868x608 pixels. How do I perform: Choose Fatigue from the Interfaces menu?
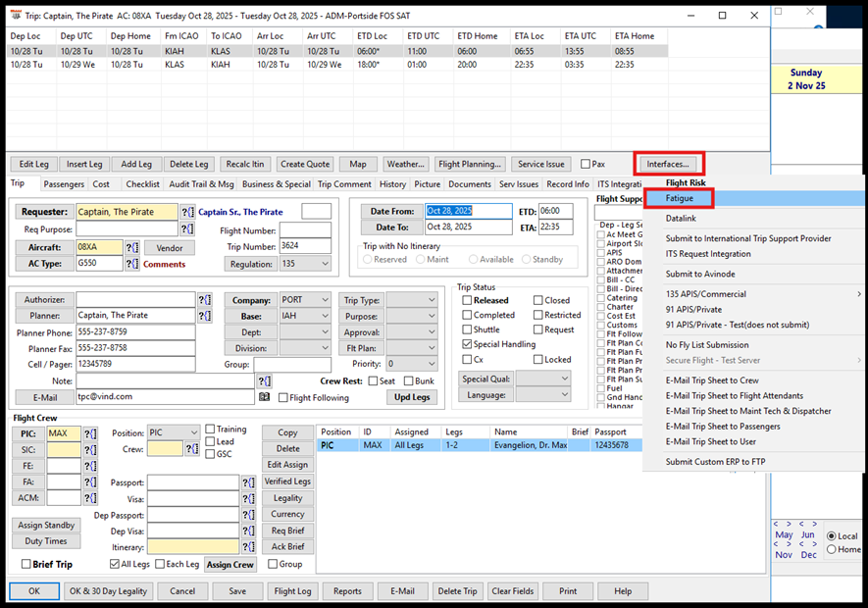pyautogui.click(x=680, y=199)
